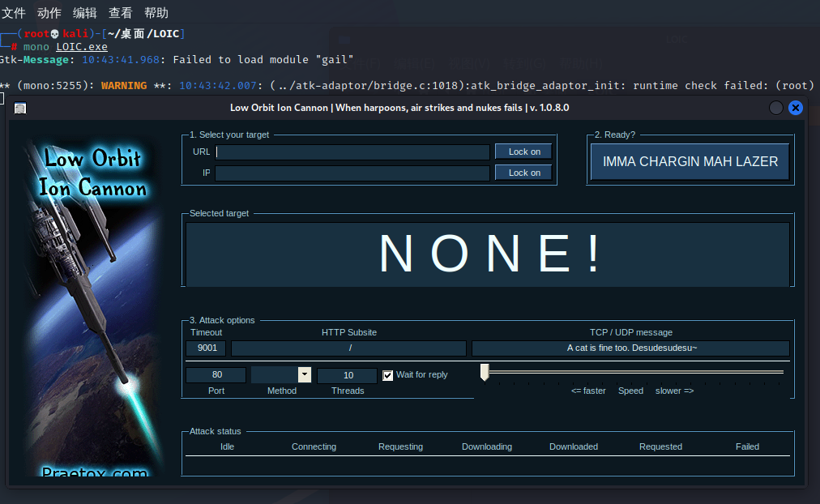Click the '<= faster' speed label
This screenshot has height=504, width=820.
click(x=588, y=391)
